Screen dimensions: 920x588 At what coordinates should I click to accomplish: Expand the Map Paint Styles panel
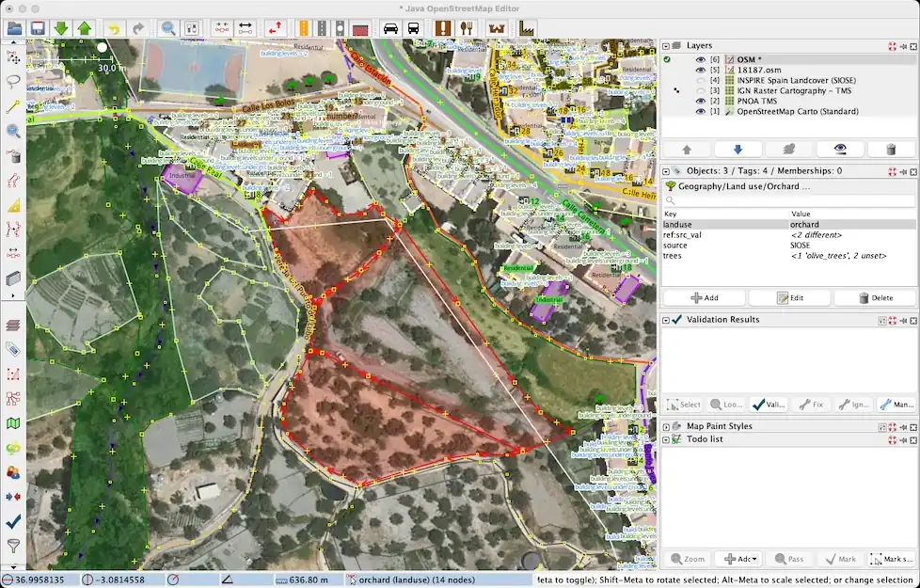[667, 426]
